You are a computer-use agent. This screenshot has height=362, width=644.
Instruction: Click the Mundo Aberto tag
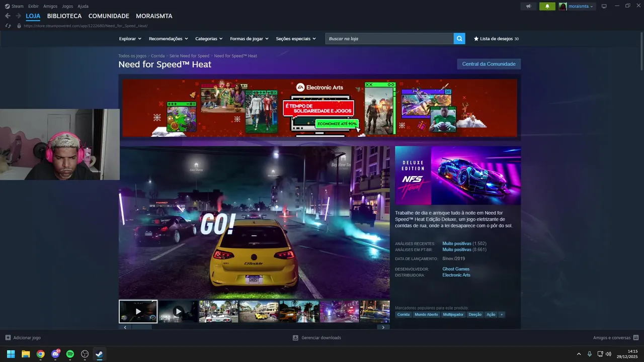426,315
